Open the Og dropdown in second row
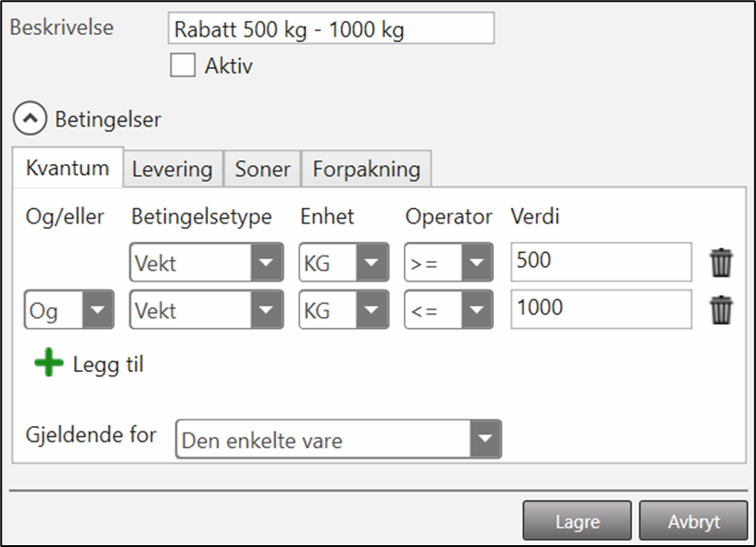Screen dimensions: 756x547 pos(69,311)
